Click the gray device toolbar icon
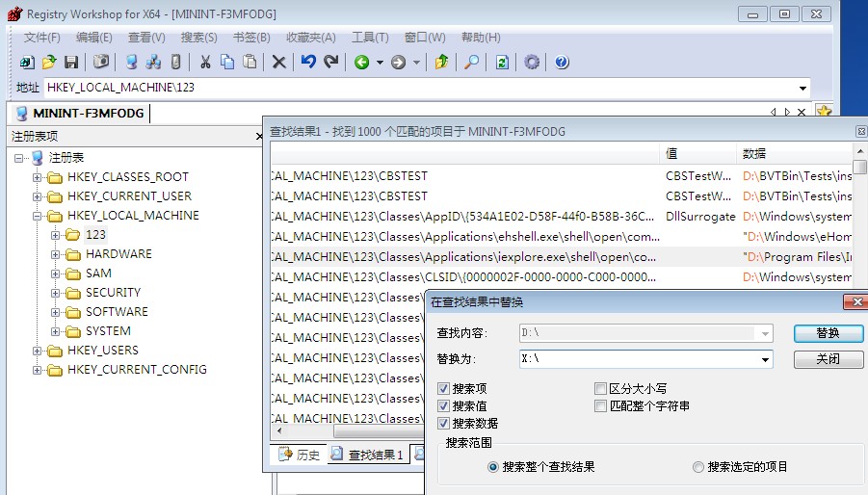Viewport: 868px width, 495px height. point(175,62)
